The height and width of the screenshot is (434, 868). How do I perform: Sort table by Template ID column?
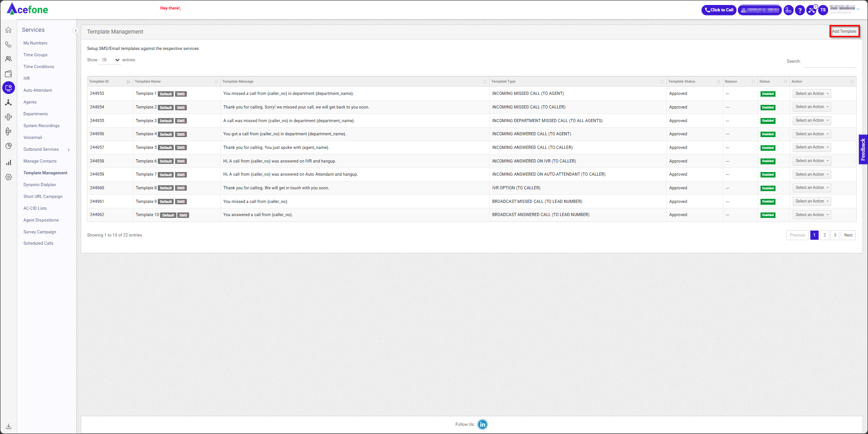pyautogui.click(x=109, y=82)
